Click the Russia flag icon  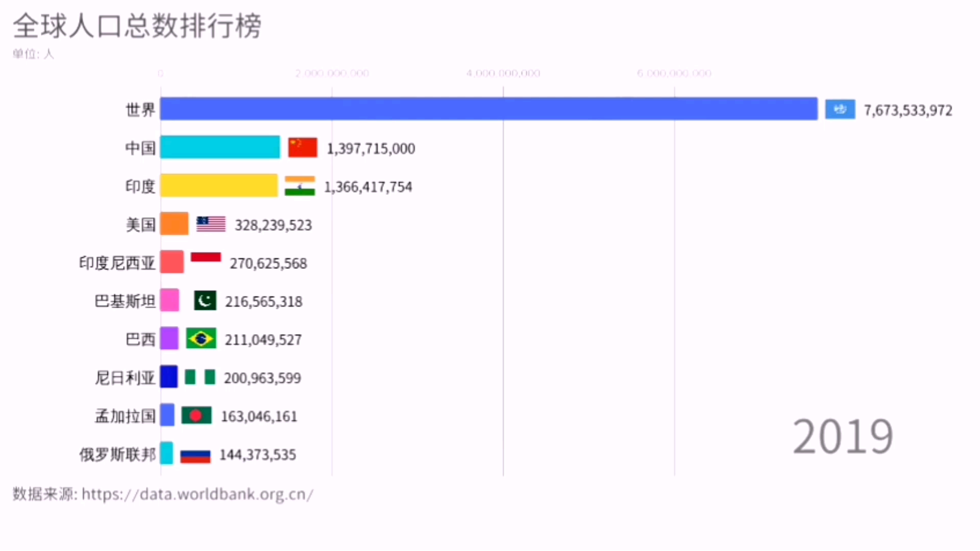tap(195, 454)
